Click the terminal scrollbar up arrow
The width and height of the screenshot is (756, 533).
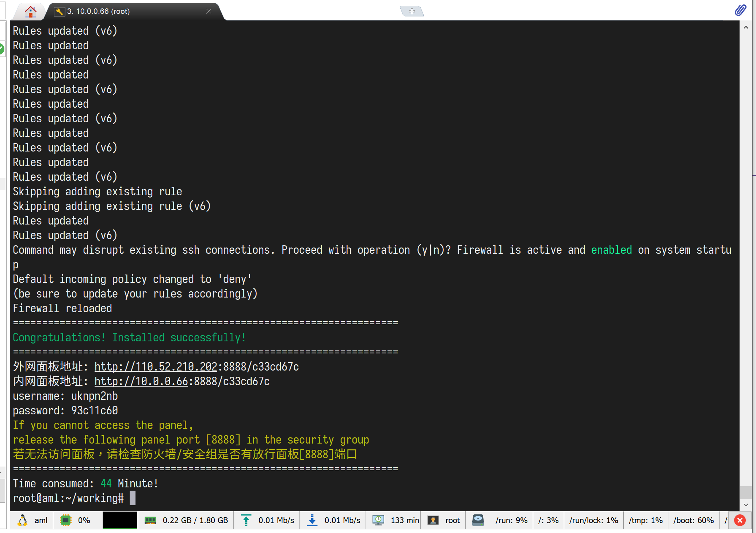tap(746, 27)
